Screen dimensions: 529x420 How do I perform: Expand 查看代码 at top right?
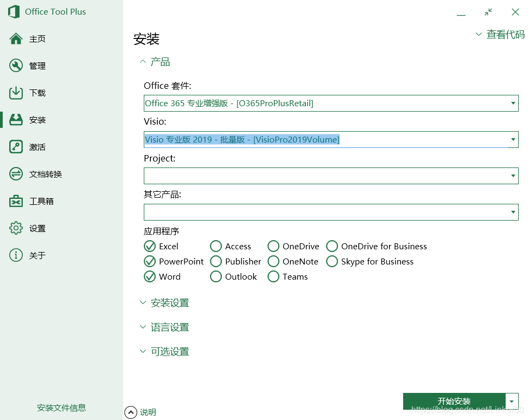click(500, 34)
